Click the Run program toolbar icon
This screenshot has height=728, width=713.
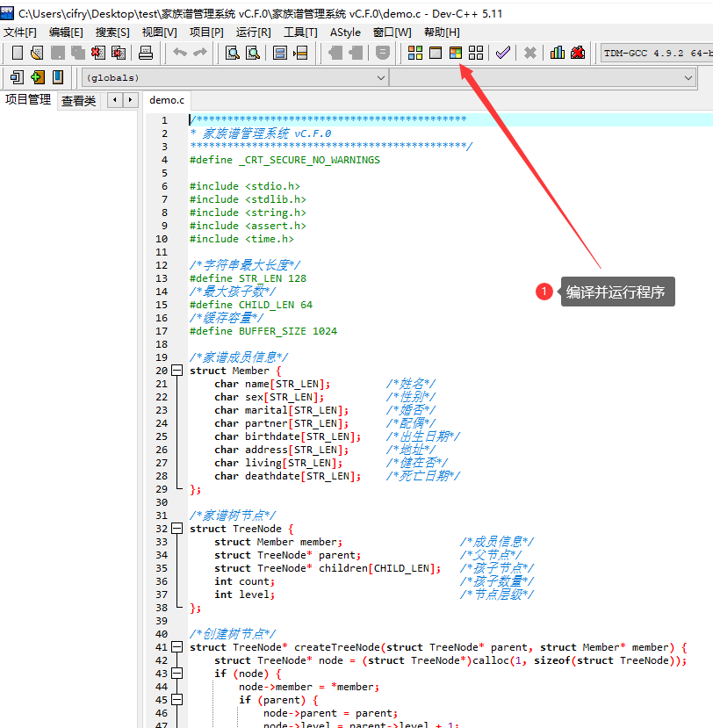click(435, 53)
